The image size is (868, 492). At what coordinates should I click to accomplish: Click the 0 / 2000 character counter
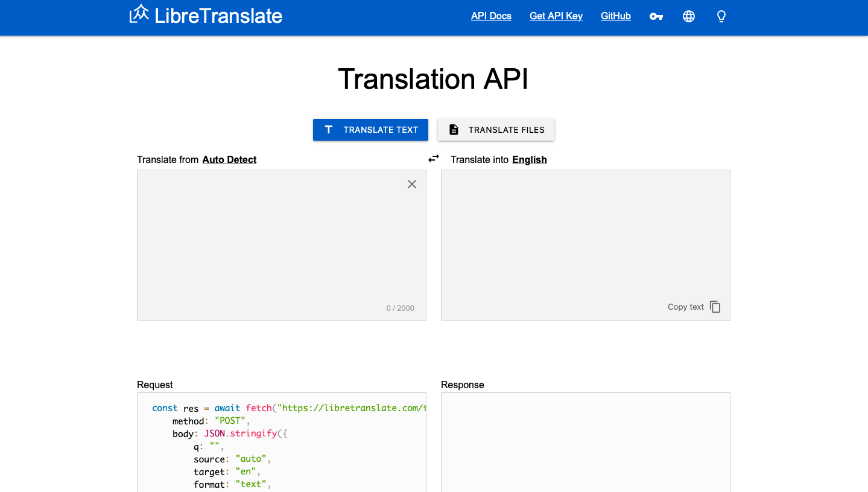[401, 308]
